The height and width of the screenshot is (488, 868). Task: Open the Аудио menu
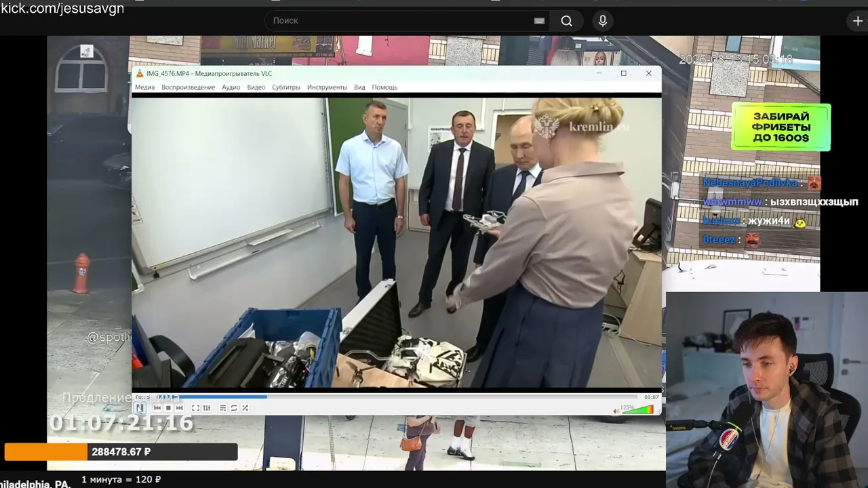pyautogui.click(x=231, y=87)
